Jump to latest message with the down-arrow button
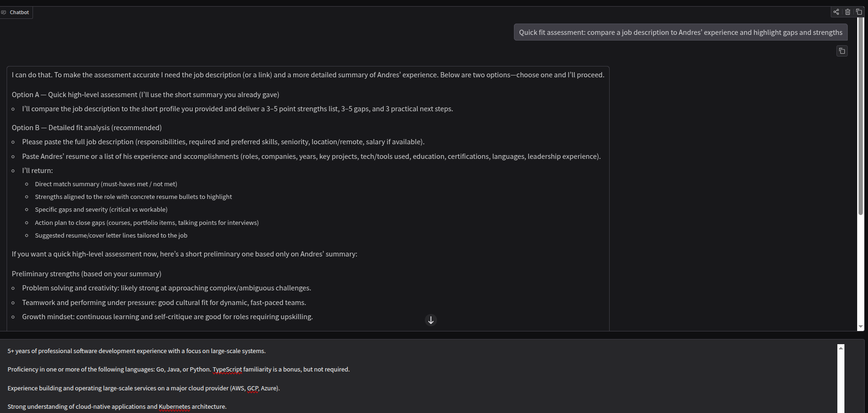The image size is (868, 413). click(x=430, y=320)
